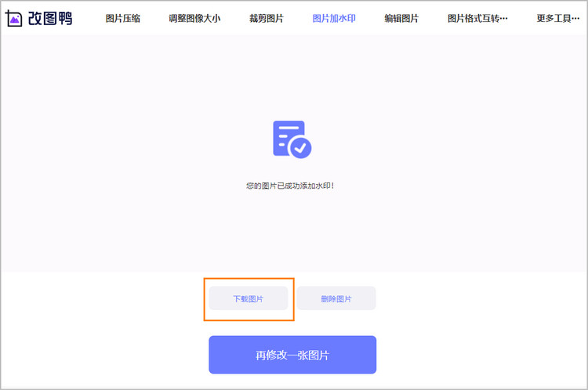
Task: Select the 裁剪图片 menu item
Action: tap(267, 18)
